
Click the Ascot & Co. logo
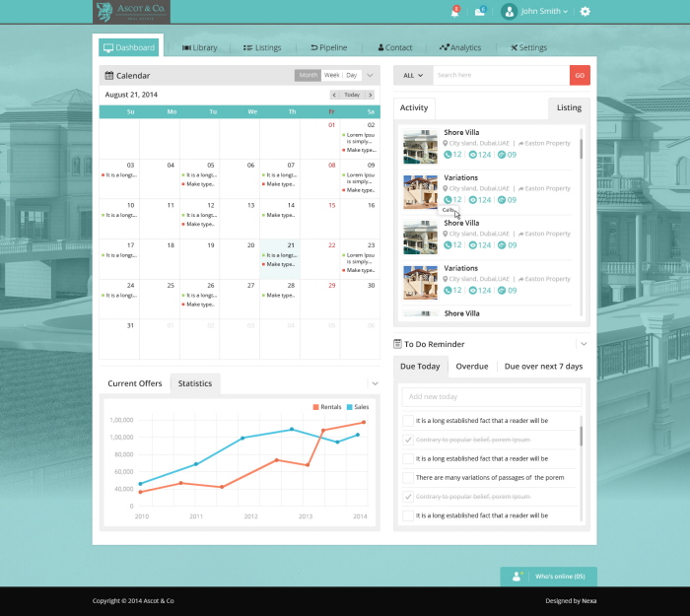tap(131, 12)
